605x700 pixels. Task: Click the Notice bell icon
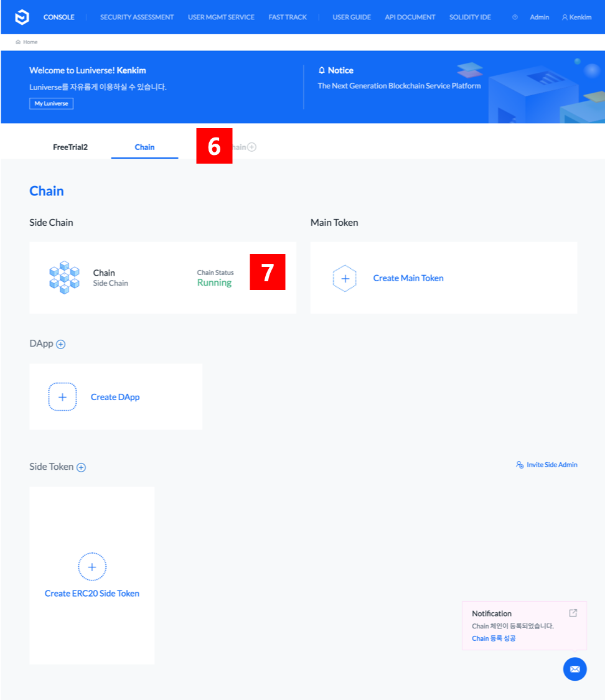click(321, 70)
